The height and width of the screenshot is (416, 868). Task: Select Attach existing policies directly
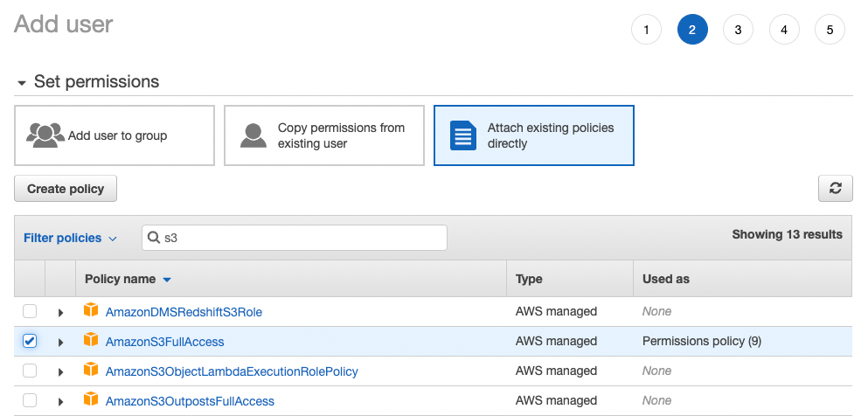pos(533,135)
